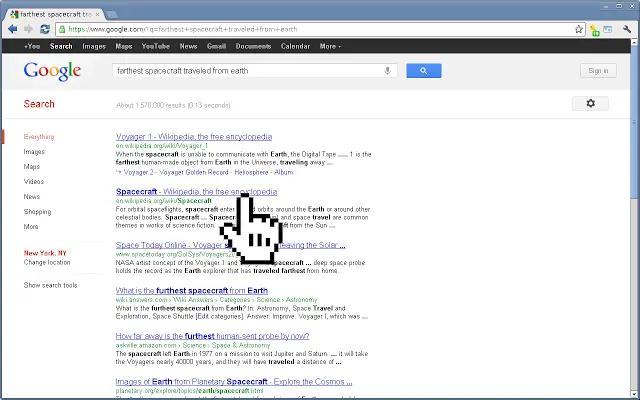Click the farthest spacecraft browser tab
Image resolution: width=640 pixels, height=400 pixels.
55,14
